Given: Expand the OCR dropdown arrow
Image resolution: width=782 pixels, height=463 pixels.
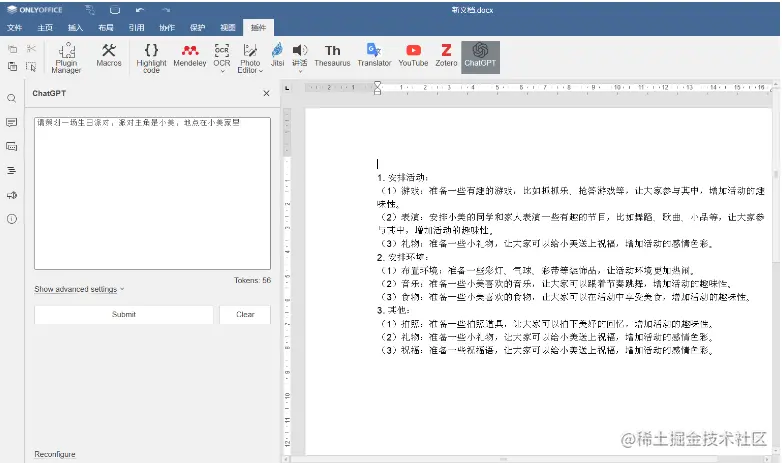Looking at the screenshot, I should (222, 71).
